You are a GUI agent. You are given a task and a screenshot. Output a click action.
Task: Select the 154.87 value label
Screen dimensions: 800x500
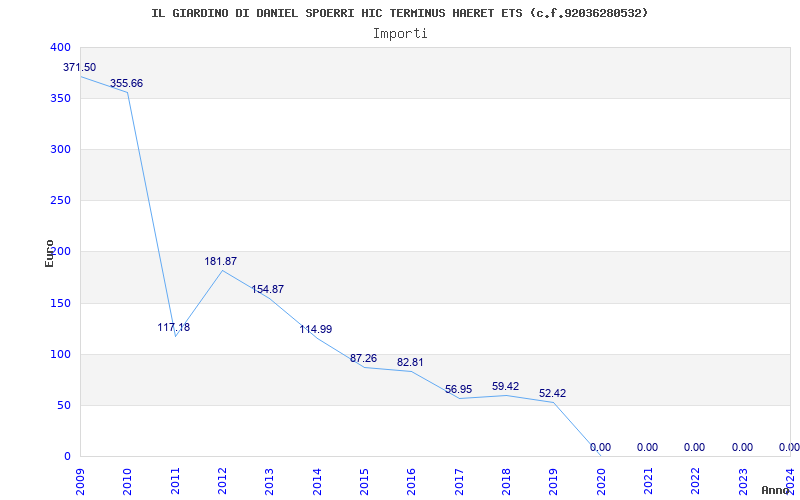coord(268,289)
